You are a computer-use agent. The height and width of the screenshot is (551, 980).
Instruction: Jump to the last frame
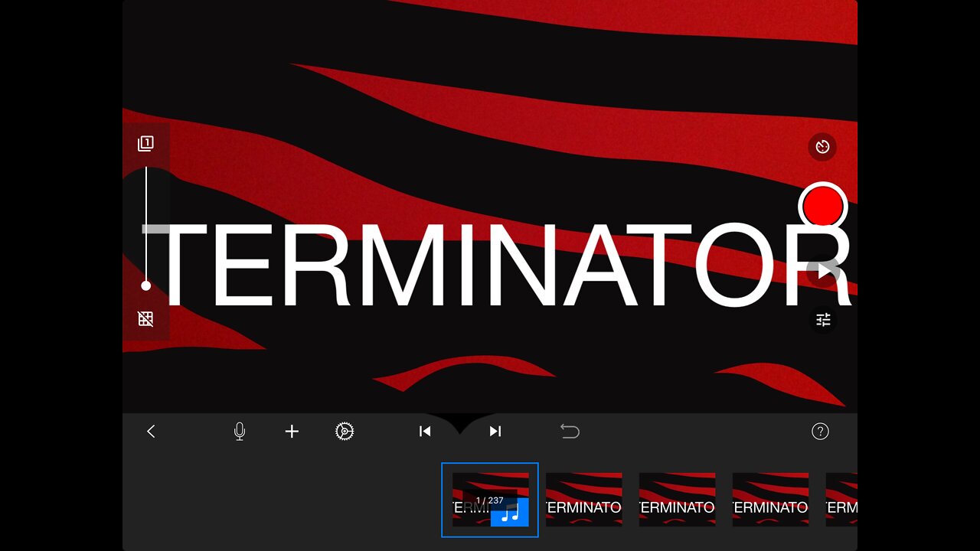pyautogui.click(x=495, y=432)
